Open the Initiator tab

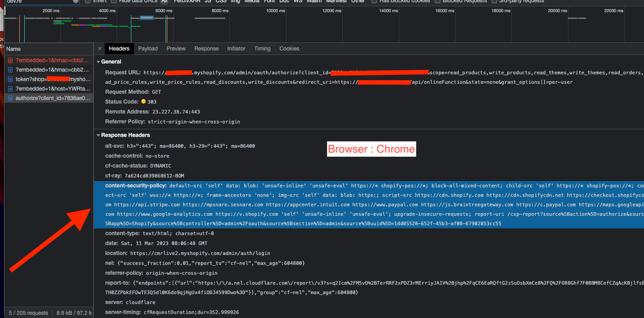(236, 49)
